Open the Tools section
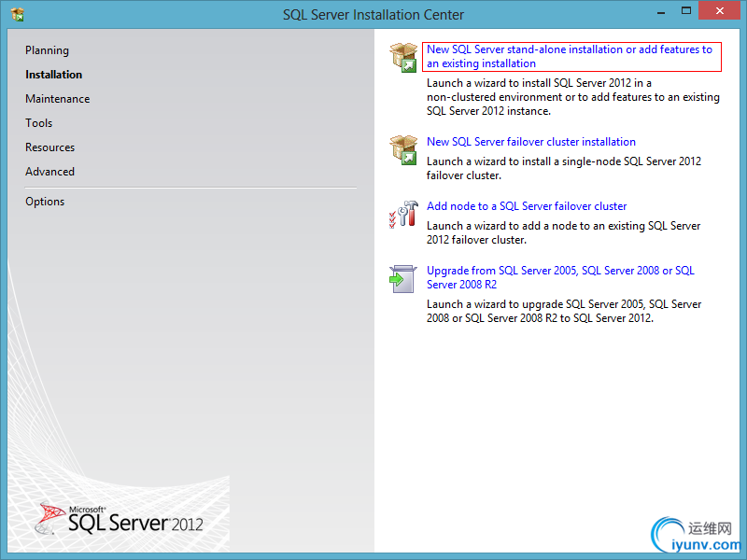The width and height of the screenshot is (747, 560). point(39,123)
